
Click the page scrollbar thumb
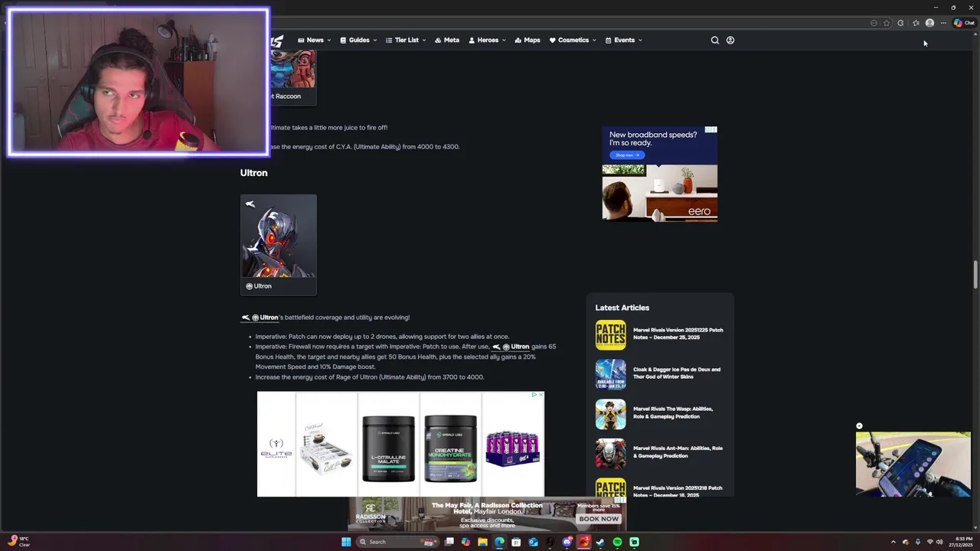pos(975,275)
